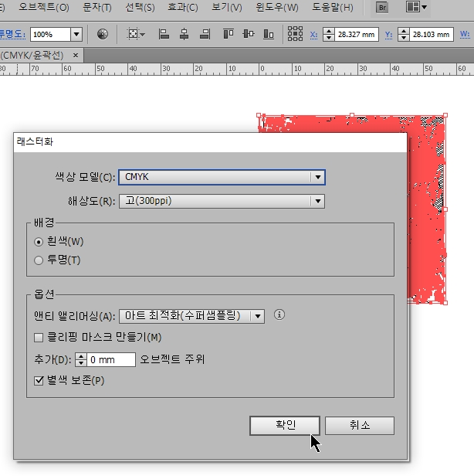Click X position field 28.327 mm

pyautogui.click(x=357, y=34)
